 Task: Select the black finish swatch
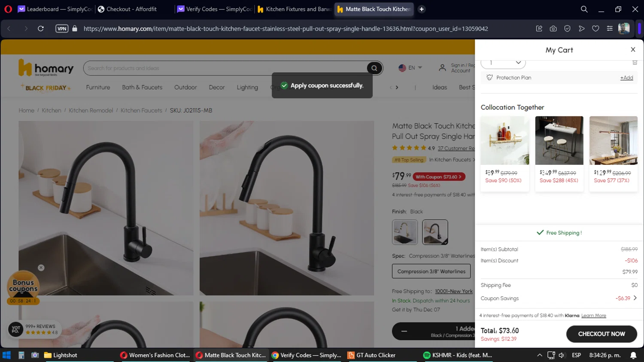[x=435, y=232]
